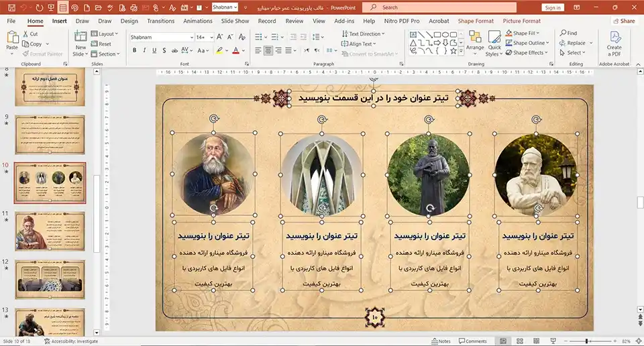Open the font size dropdown
This screenshot has height=346, width=644.
pos(211,38)
